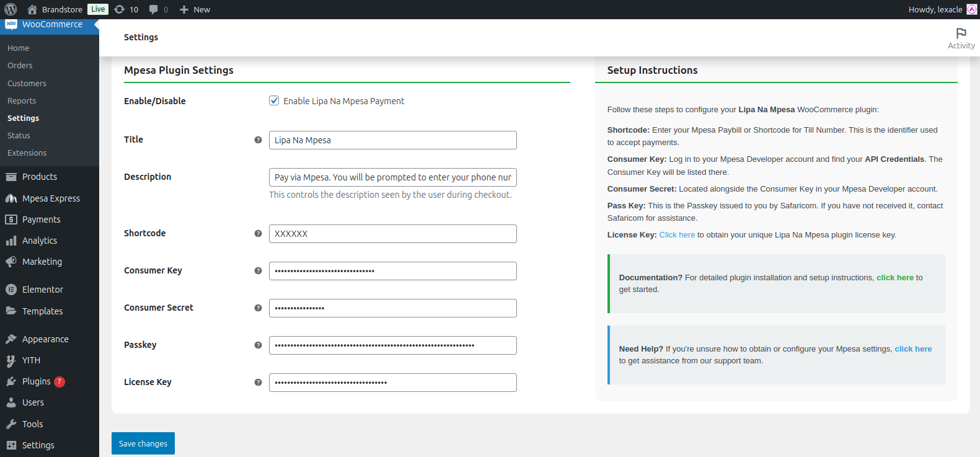Click the Save changes button
This screenshot has height=457, width=980.
(x=143, y=443)
